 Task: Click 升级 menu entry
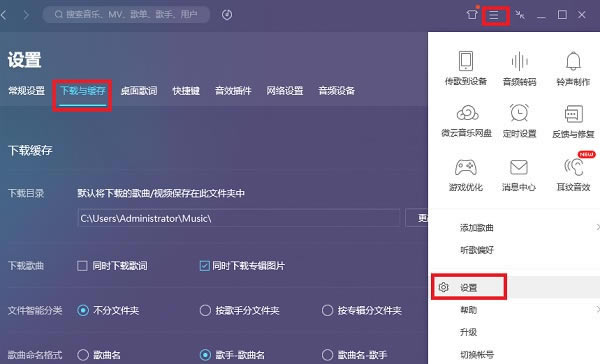point(468,332)
